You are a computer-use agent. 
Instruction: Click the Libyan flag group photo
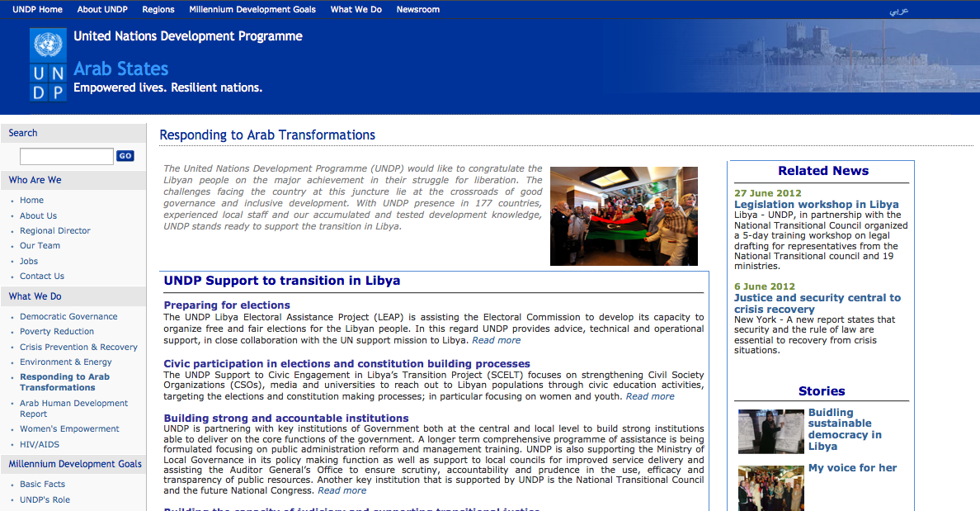tap(624, 215)
